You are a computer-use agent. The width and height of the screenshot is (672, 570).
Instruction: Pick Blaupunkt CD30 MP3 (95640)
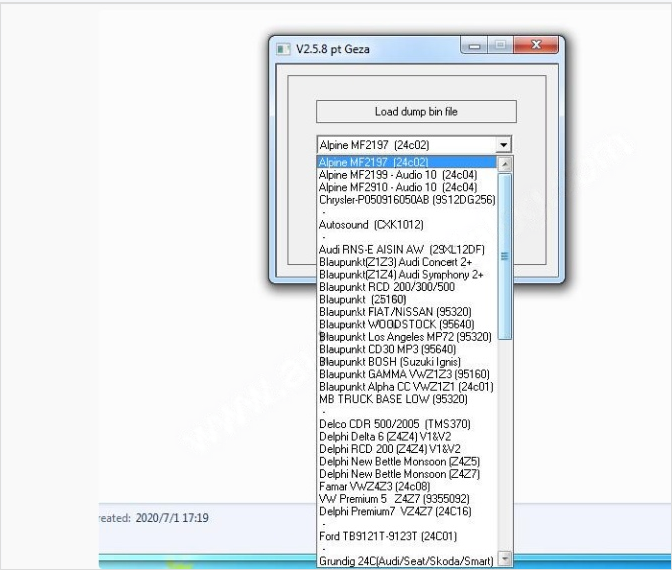pos(407,349)
